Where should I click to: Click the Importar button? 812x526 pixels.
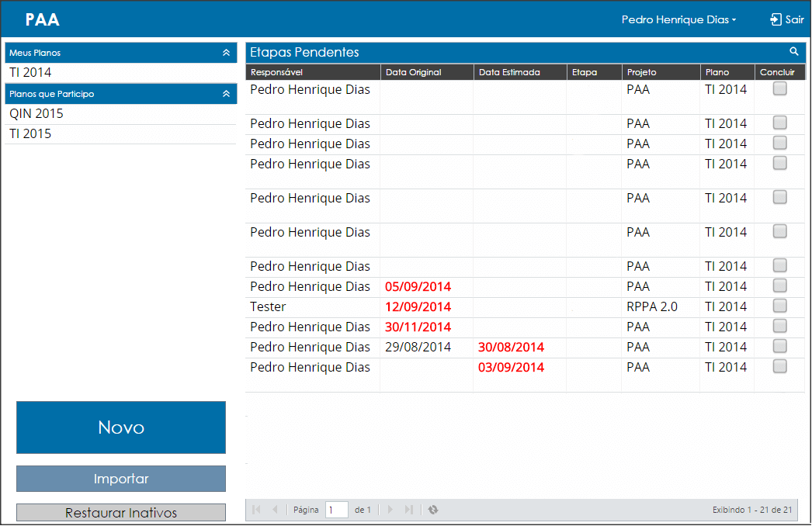[x=121, y=479]
